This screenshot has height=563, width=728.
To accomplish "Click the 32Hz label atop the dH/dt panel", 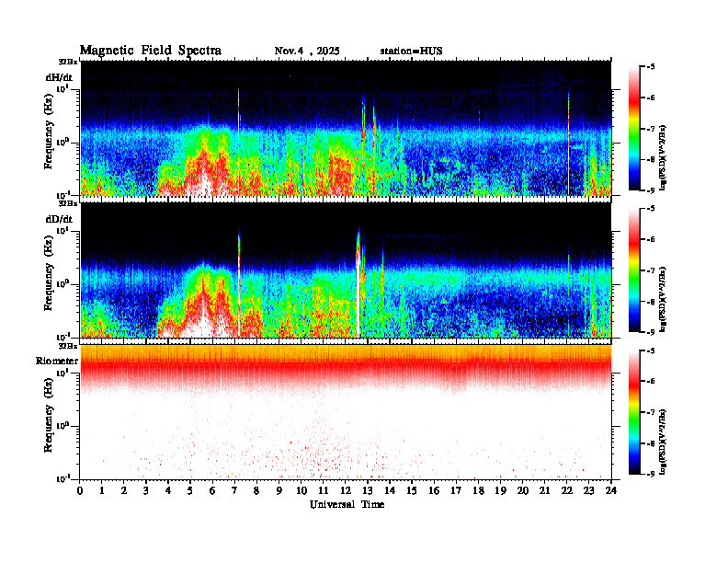I will (68, 62).
